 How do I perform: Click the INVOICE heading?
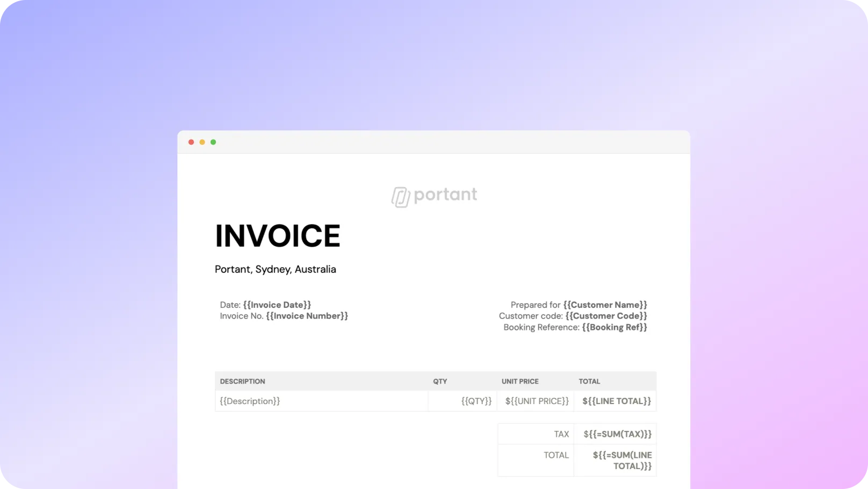click(x=278, y=236)
